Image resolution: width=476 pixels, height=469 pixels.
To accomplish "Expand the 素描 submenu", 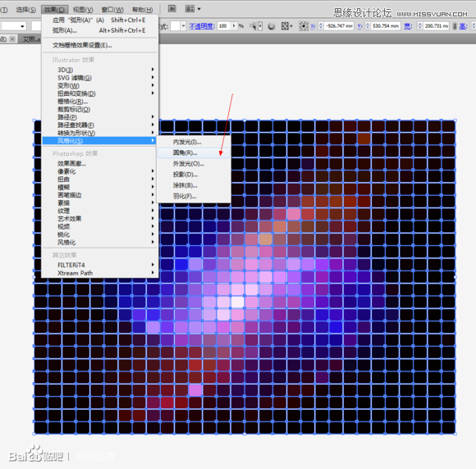I will [100, 203].
